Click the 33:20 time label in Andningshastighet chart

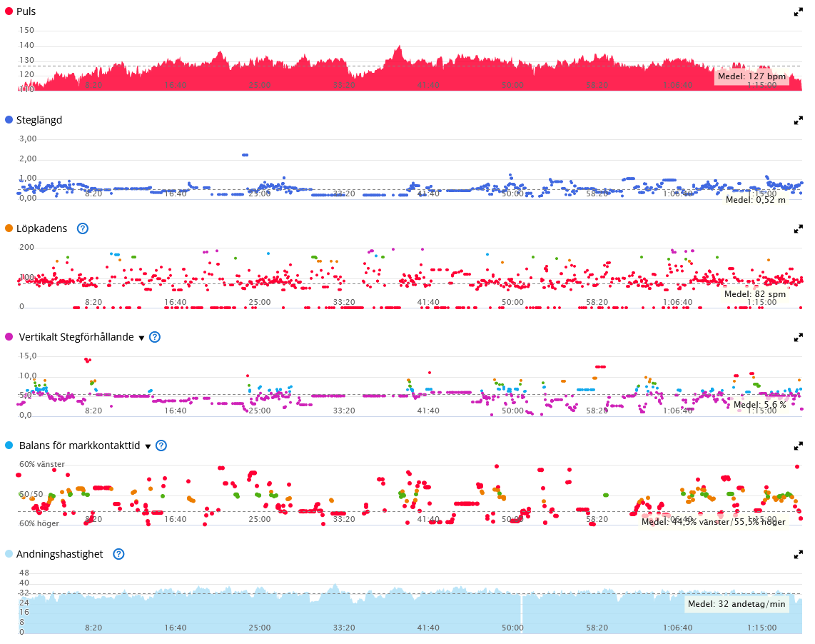click(344, 628)
